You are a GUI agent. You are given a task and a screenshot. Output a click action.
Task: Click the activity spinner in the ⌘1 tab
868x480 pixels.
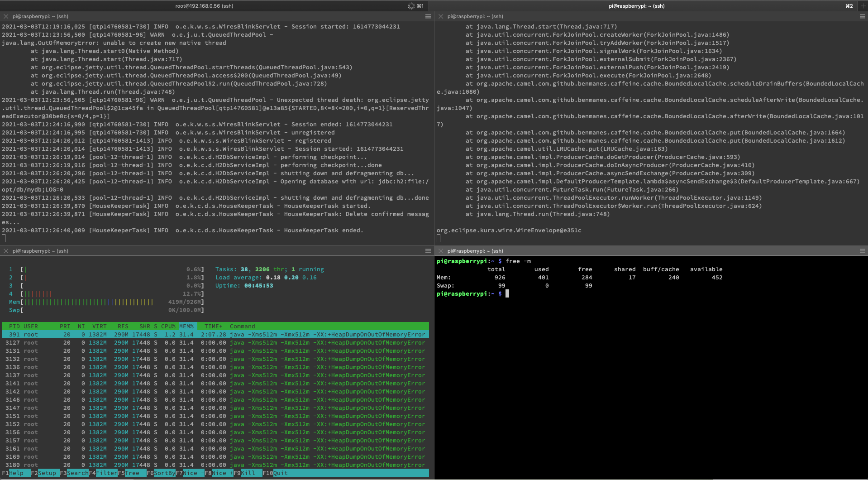410,6
